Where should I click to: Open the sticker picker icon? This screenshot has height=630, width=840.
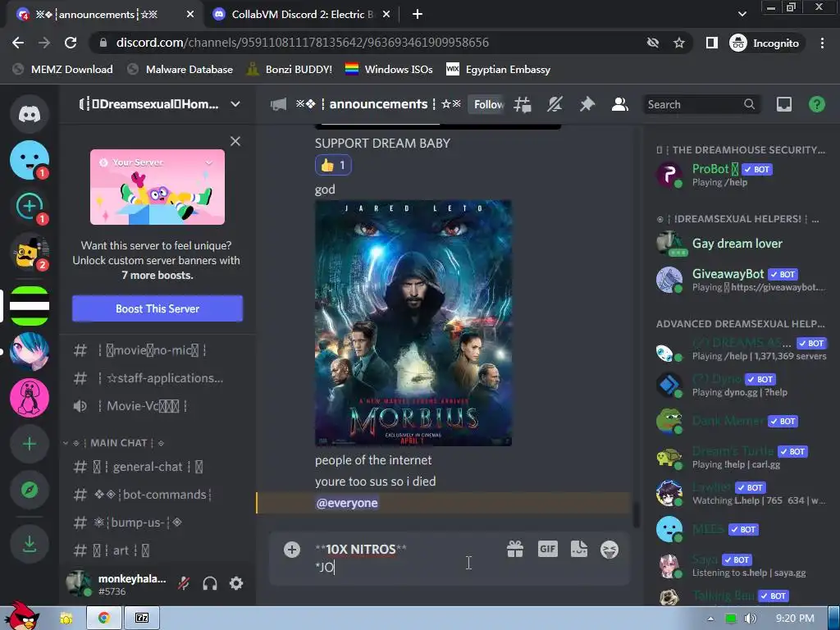point(579,549)
